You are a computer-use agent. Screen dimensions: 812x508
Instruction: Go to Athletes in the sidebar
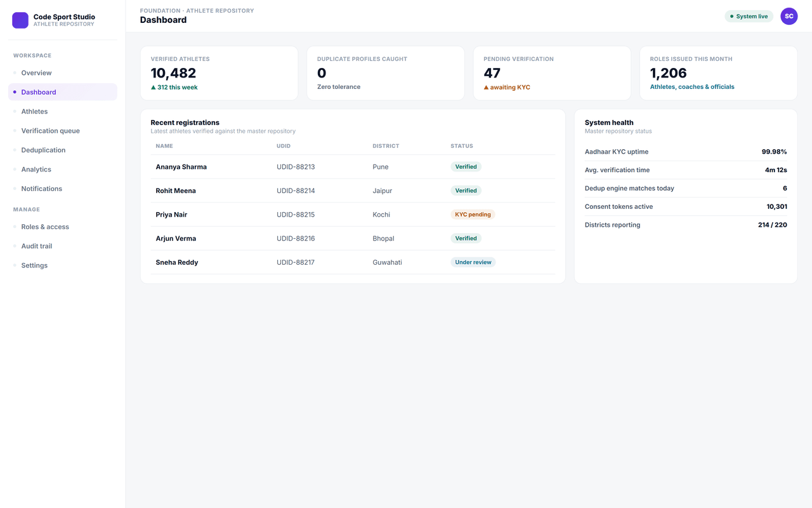click(x=63, y=112)
